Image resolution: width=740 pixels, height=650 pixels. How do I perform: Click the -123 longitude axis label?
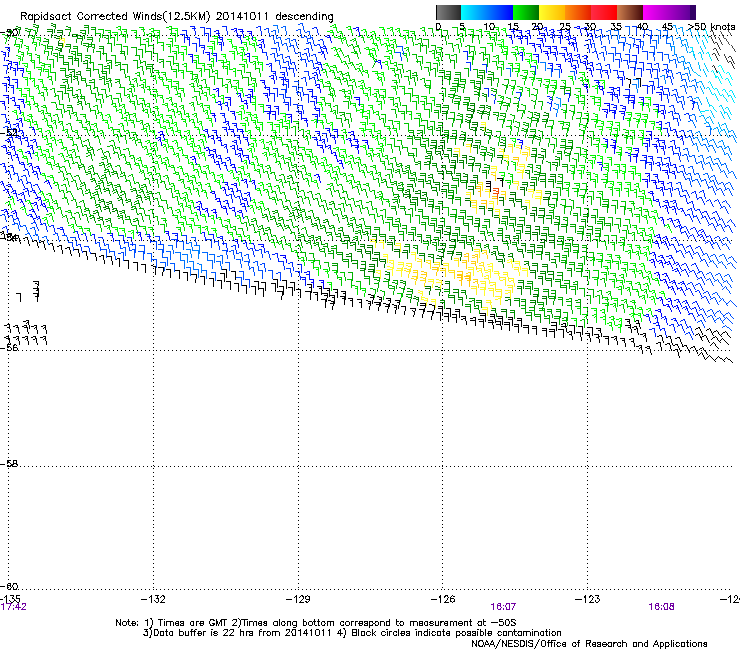pyautogui.click(x=588, y=599)
